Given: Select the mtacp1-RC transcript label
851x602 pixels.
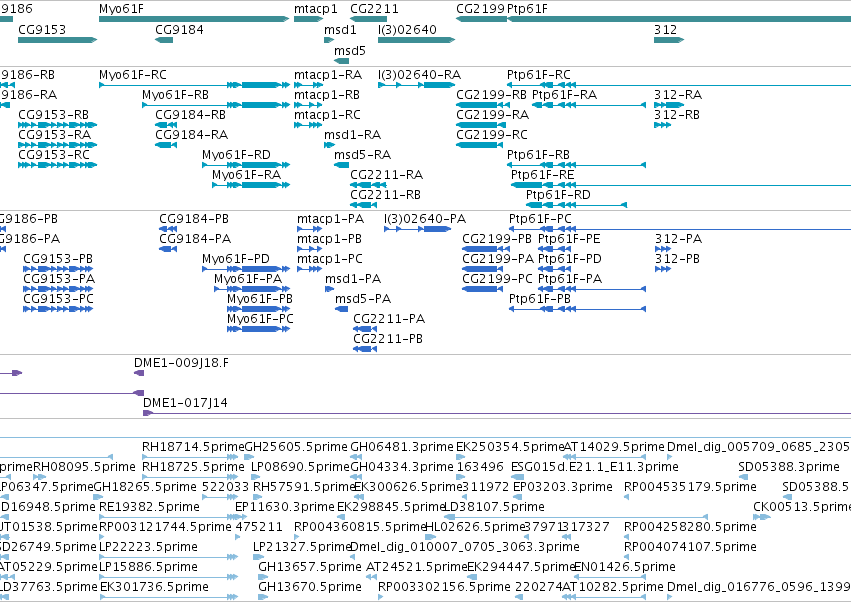Looking at the screenshot, I should (327, 115).
